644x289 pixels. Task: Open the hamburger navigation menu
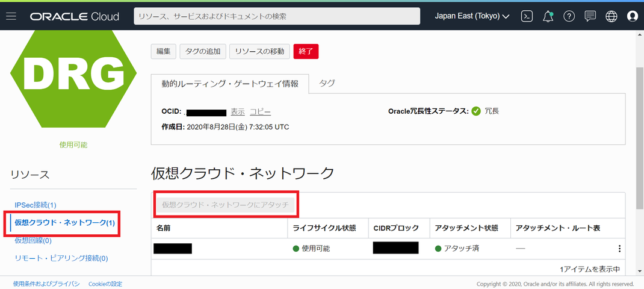click(x=11, y=16)
